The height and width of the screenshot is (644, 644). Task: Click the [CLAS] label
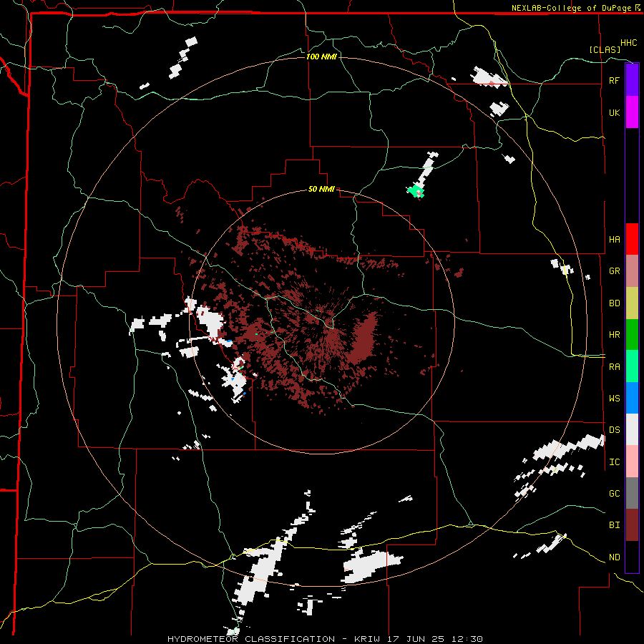click(x=605, y=49)
